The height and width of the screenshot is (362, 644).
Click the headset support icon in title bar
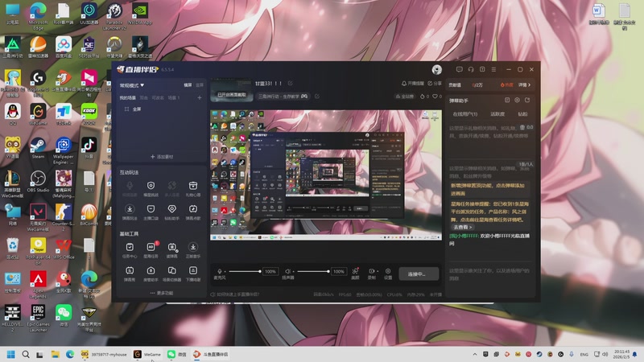click(471, 69)
